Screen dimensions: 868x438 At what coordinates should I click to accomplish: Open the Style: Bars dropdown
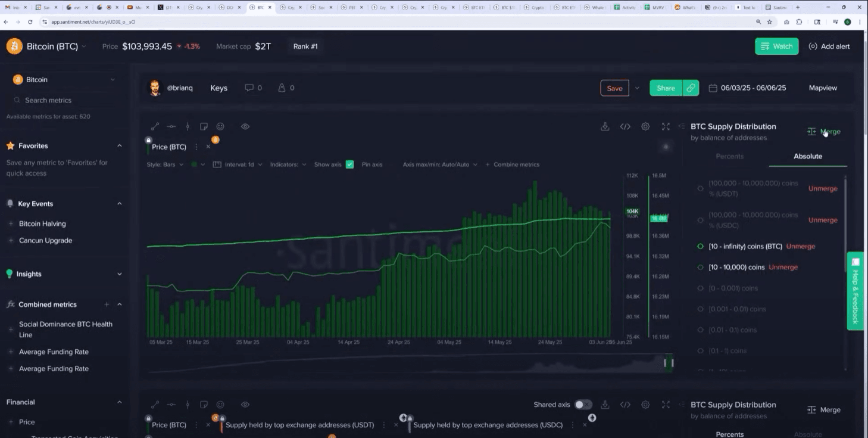click(165, 164)
